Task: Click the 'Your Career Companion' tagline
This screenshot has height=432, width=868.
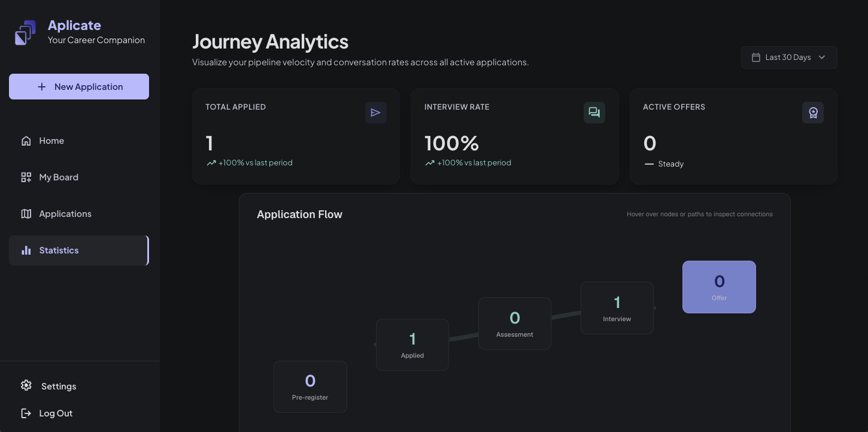Action: 96,40
